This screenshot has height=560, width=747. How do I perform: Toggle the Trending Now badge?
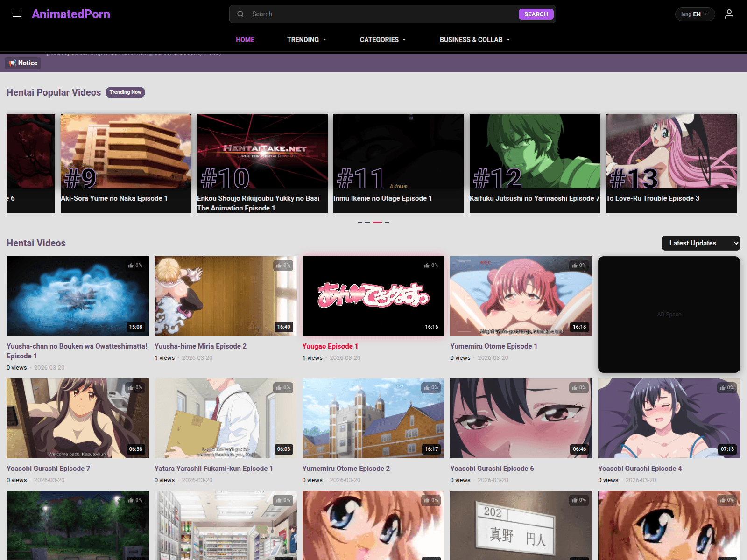point(125,92)
